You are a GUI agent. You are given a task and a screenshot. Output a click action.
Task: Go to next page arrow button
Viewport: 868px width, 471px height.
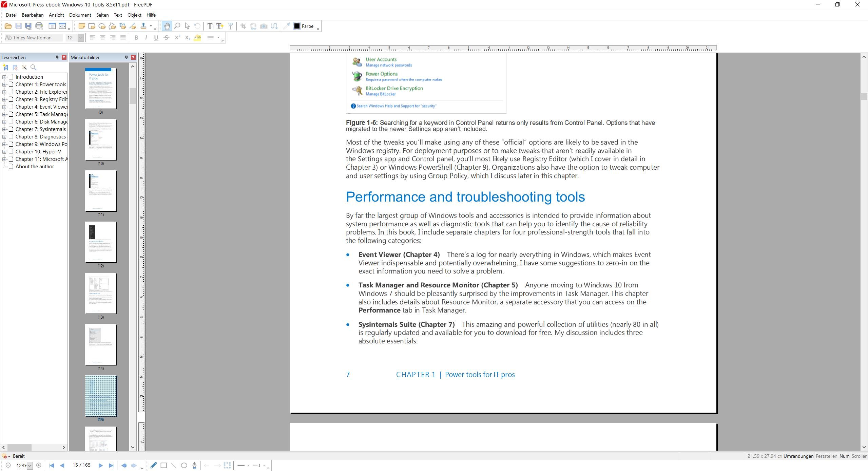100,466
